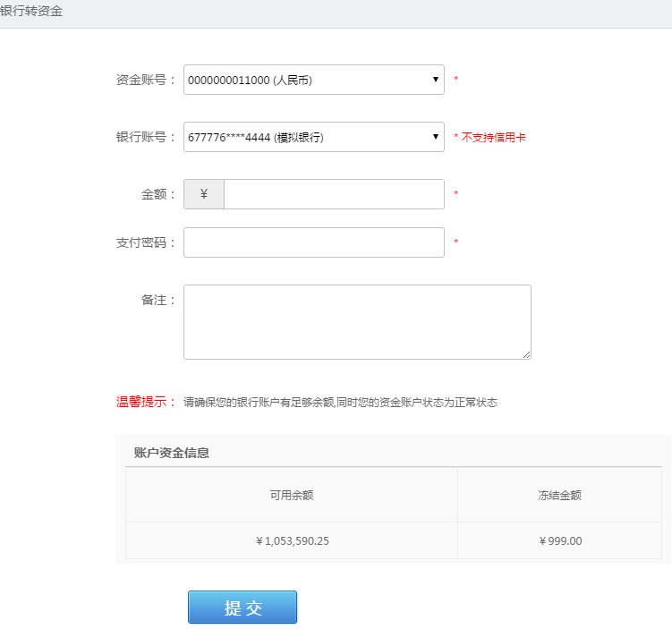Screen dimensions: 672x629
Task: Select the 0000000011000 (人民币) account field
Action: (x=314, y=80)
